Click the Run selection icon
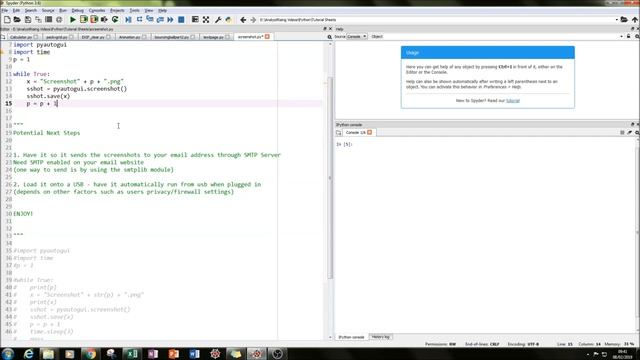Image resolution: width=640 pixels, height=360 pixels. (104, 20)
